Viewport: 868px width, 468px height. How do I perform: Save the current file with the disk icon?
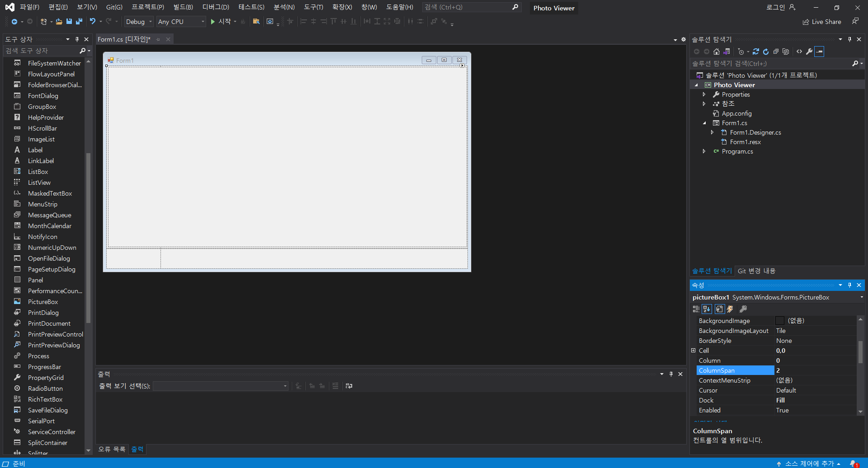[x=69, y=21]
